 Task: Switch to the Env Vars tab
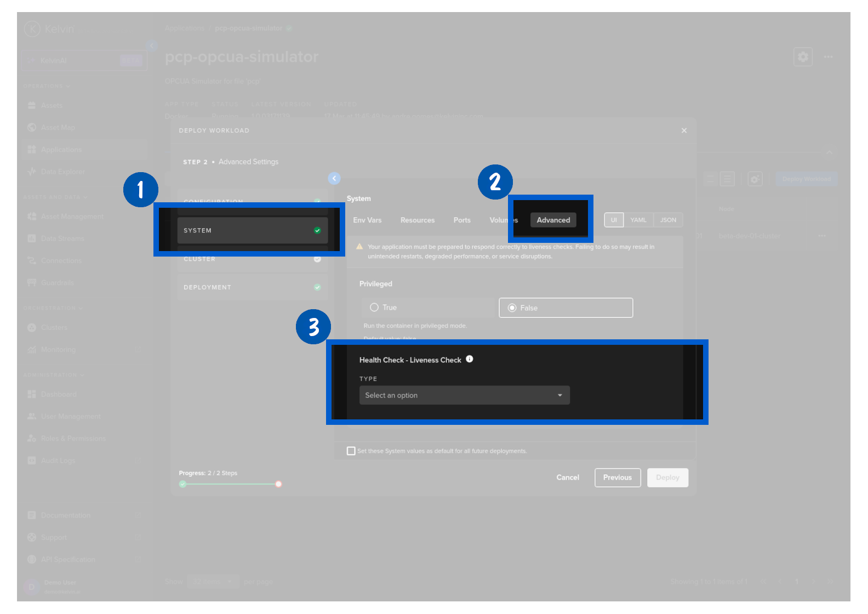(367, 220)
